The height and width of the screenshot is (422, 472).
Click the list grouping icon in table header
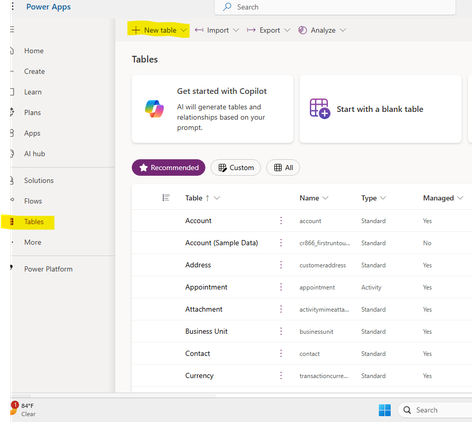coord(166,198)
